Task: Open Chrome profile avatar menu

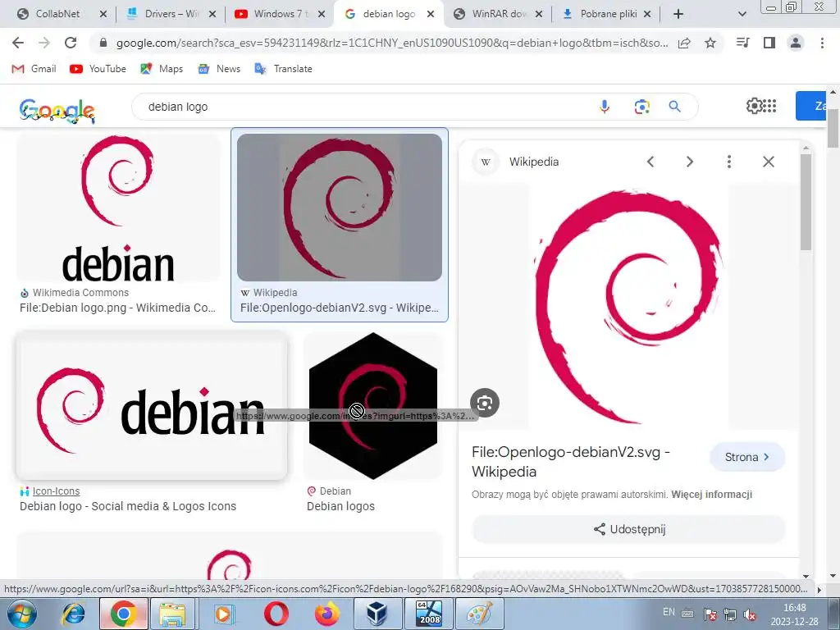Action: click(796, 43)
